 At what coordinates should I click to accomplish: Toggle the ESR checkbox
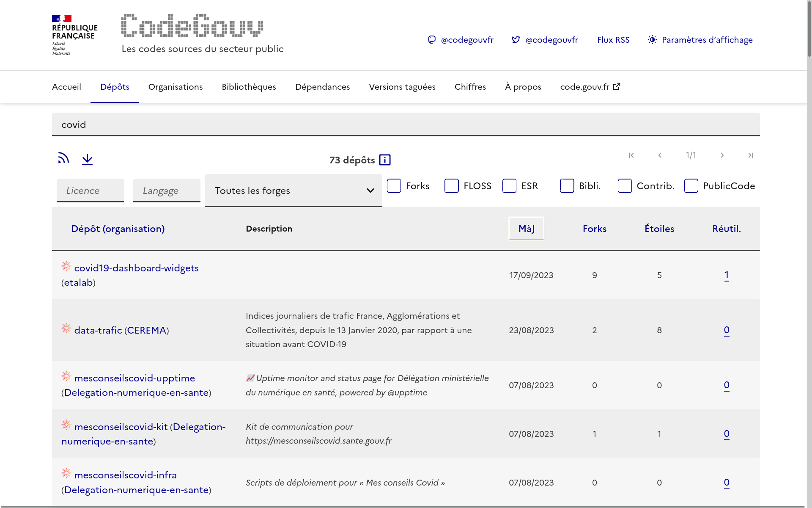pyautogui.click(x=509, y=186)
